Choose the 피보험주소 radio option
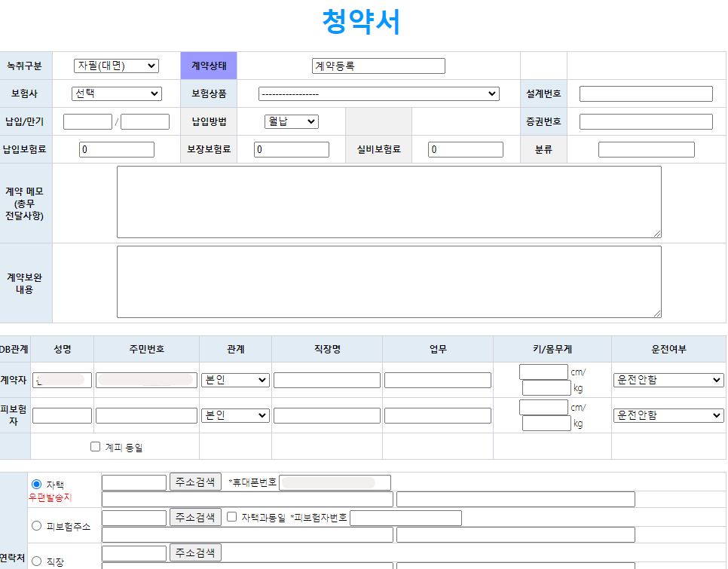 [36, 525]
